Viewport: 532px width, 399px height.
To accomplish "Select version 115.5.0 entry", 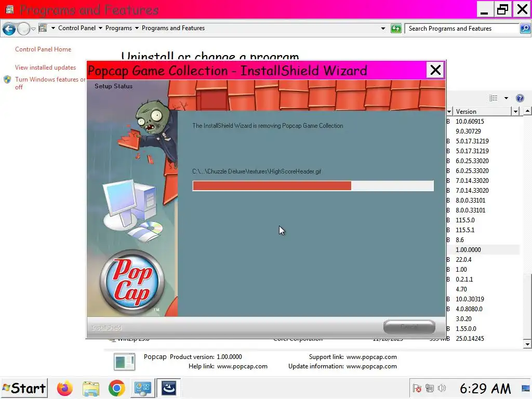I will click(465, 220).
